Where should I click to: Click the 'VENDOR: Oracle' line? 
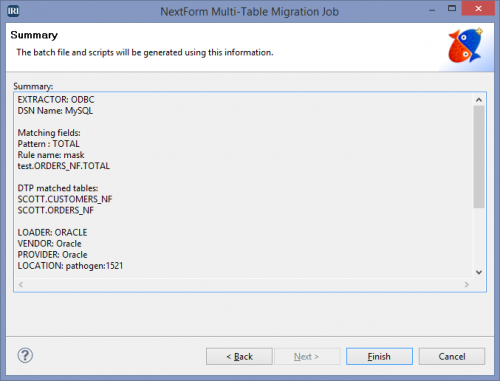[x=49, y=244]
